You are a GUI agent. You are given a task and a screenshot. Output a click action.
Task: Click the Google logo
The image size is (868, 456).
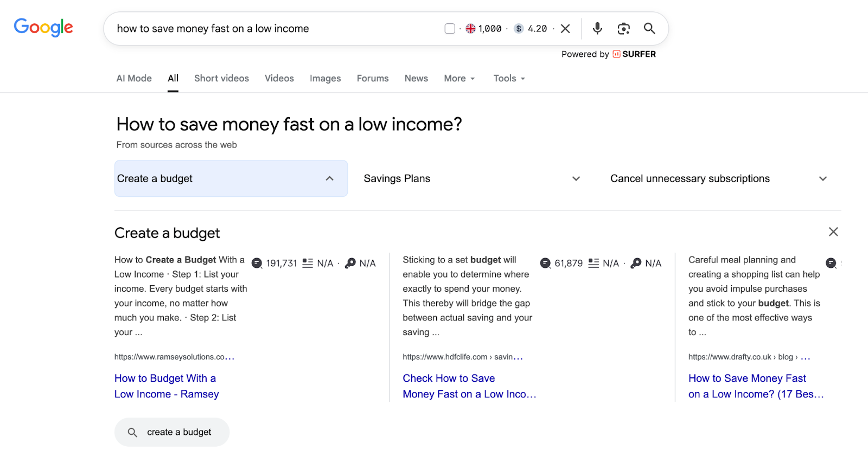click(x=43, y=27)
